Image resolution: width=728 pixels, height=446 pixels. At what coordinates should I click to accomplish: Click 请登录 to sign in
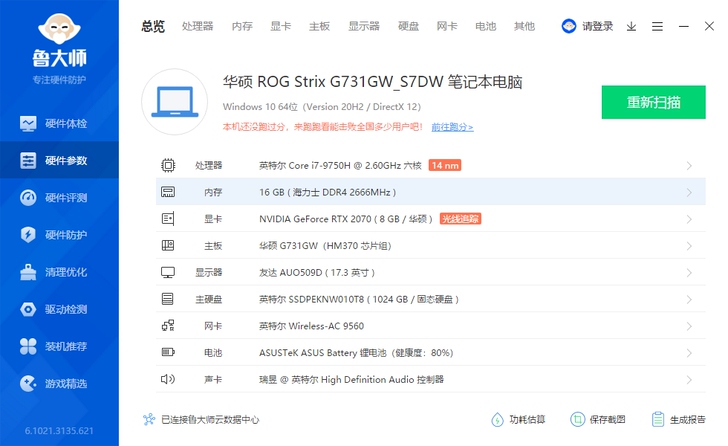[x=598, y=26]
